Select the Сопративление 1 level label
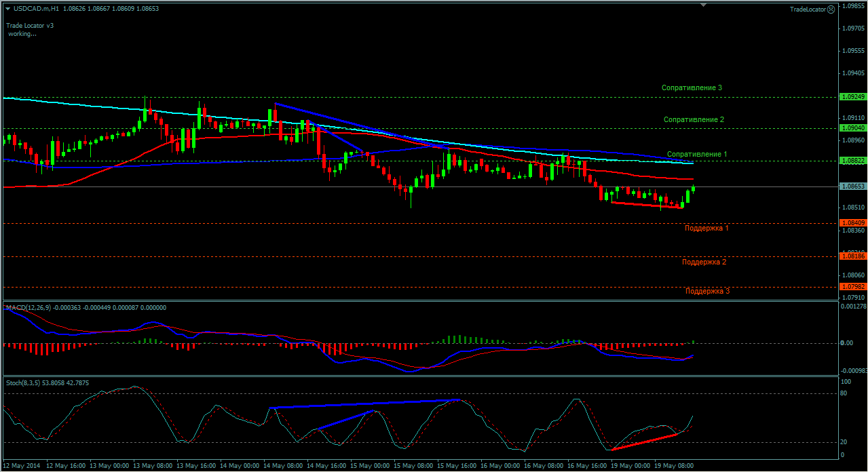 [697, 154]
